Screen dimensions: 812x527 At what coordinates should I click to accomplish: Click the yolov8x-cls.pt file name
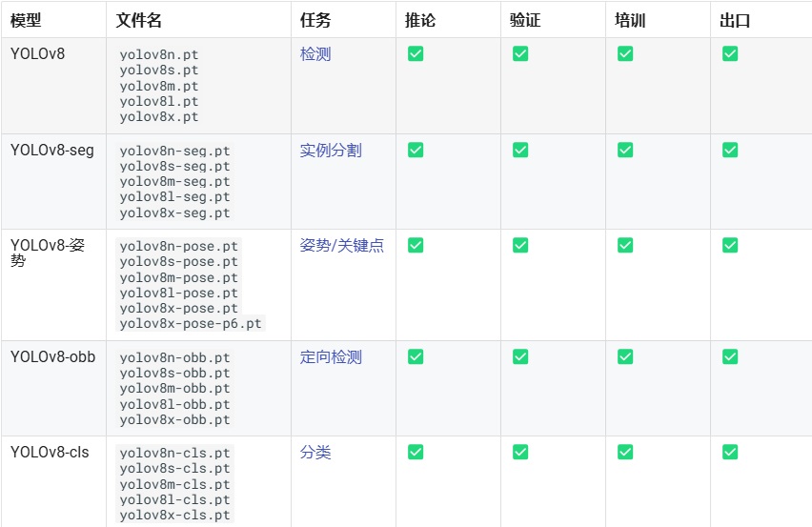point(174,516)
